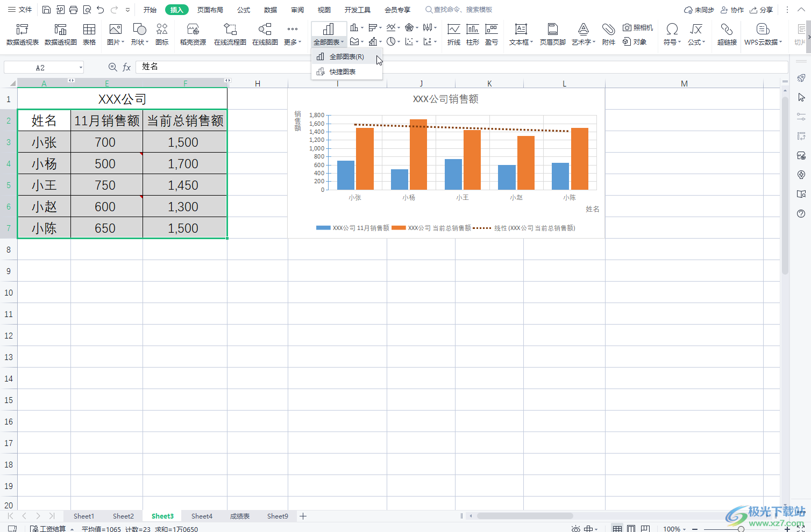811x532 pixels.
Task: Select 快捷图表 from the dropdown menu
Action: [x=347, y=71]
